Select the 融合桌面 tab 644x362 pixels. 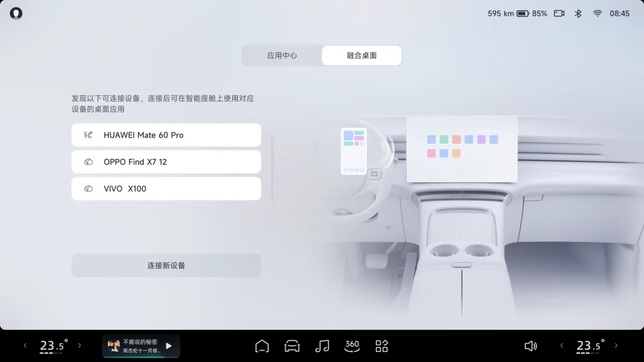point(361,55)
